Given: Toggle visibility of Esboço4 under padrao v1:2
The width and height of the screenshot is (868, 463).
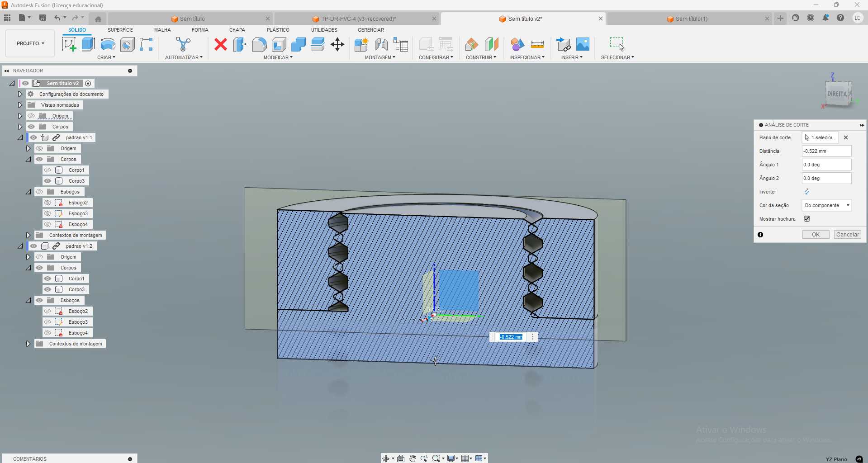Looking at the screenshot, I should pos(47,333).
